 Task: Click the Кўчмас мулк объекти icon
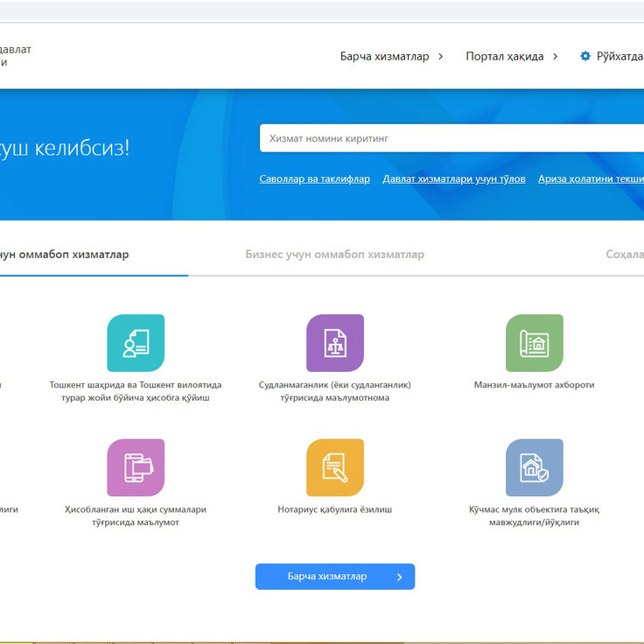(534, 467)
